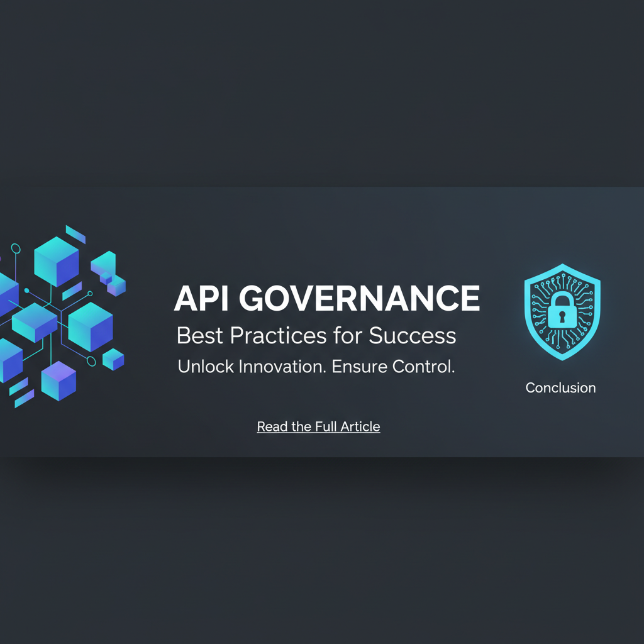Click the small solid teal dot node
This screenshot has height=644, width=644.
tap(26, 291)
